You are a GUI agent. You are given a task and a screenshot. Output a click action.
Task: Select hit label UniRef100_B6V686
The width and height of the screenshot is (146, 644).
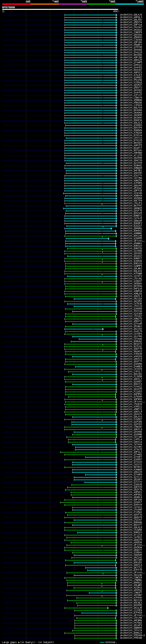coord(131,55)
